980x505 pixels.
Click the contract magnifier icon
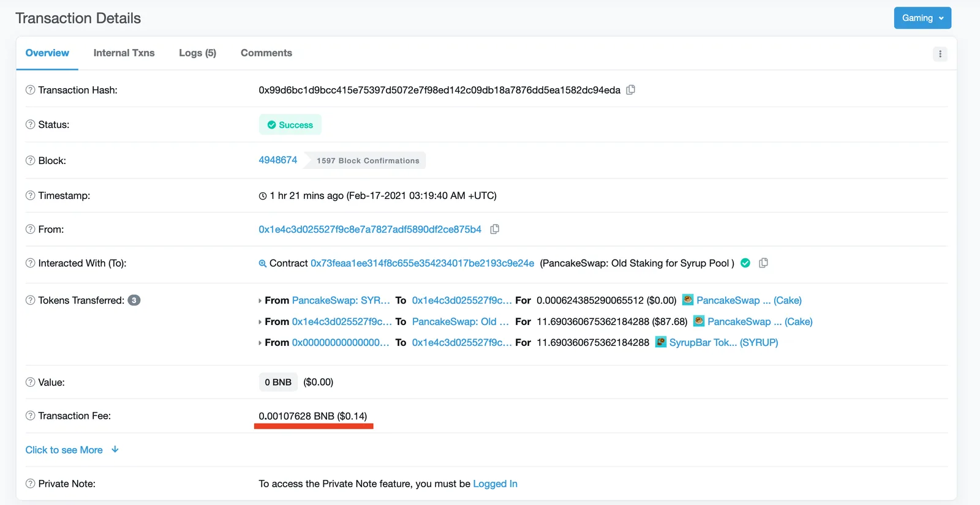tap(263, 263)
